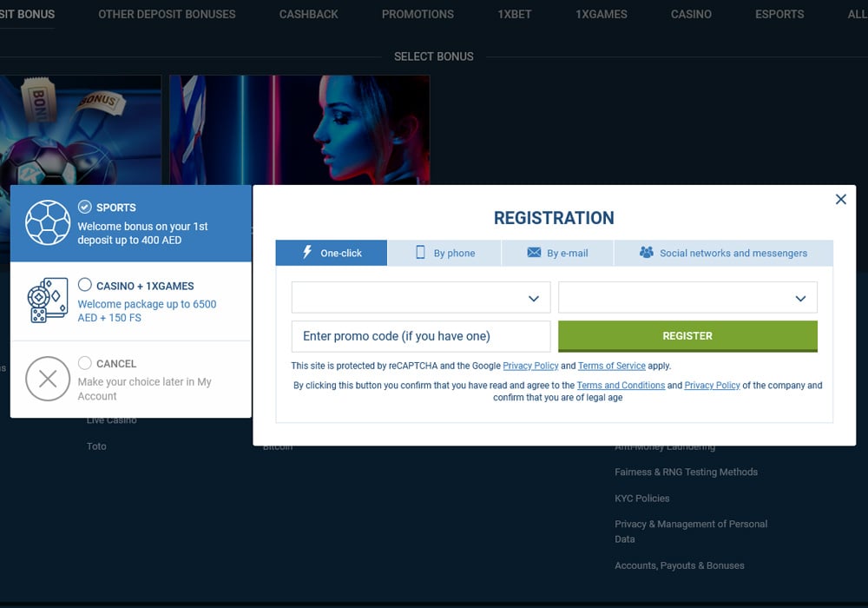
Task: Open Accounts, Payouts & Bonuses link
Action: [680, 566]
